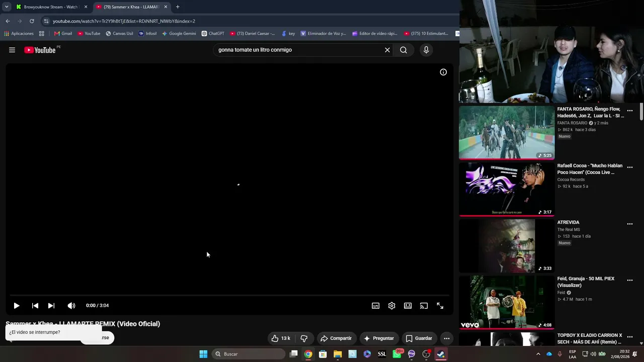Image resolution: width=644 pixels, height=362 pixels.
Task: Open the Cocoa Records channel name
Action: coord(571,179)
